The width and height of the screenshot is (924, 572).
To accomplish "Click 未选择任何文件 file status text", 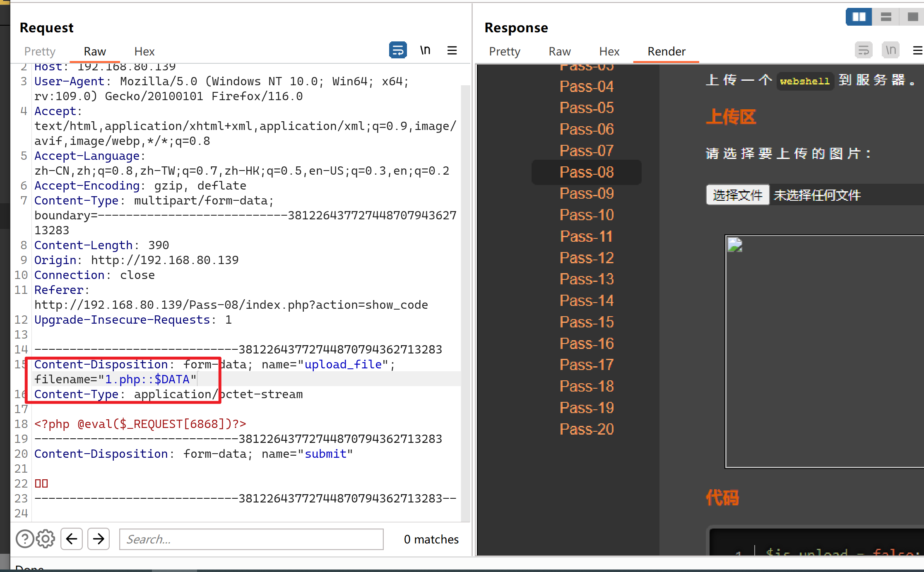I will (x=818, y=195).
